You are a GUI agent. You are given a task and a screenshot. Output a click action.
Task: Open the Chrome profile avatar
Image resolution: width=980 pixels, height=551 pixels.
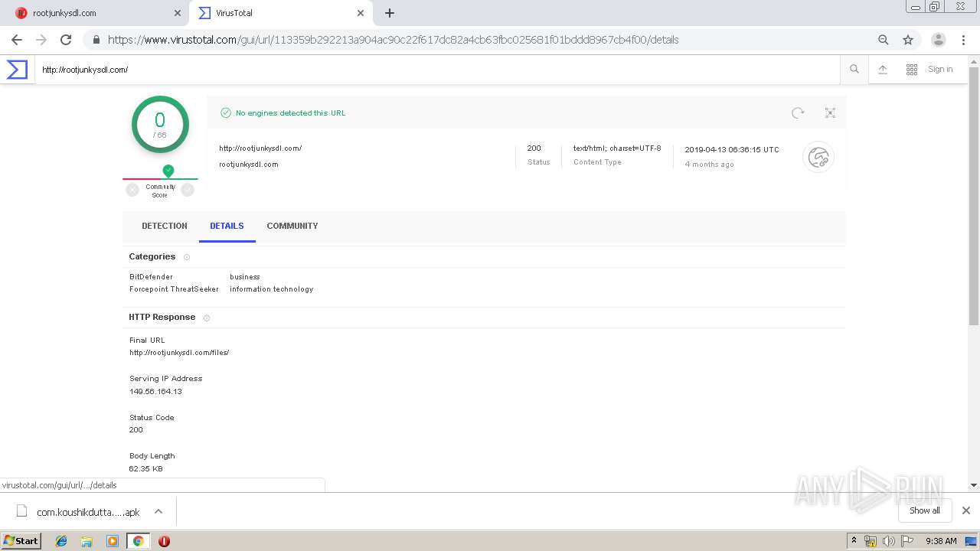point(939,40)
